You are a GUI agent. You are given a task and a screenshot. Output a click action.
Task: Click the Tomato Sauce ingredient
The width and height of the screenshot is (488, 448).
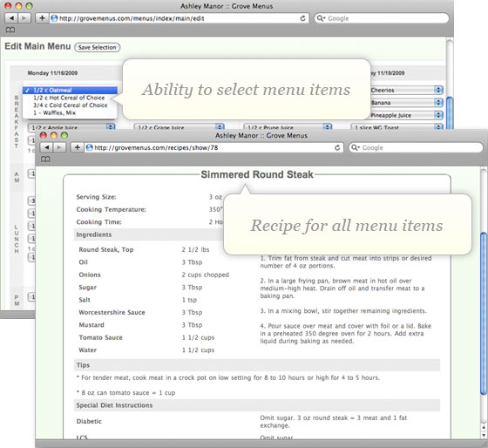[x=100, y=337]
